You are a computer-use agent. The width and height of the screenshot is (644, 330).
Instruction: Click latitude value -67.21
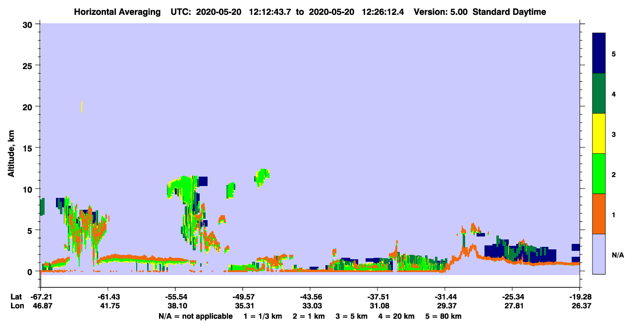(x=41, y=296)
